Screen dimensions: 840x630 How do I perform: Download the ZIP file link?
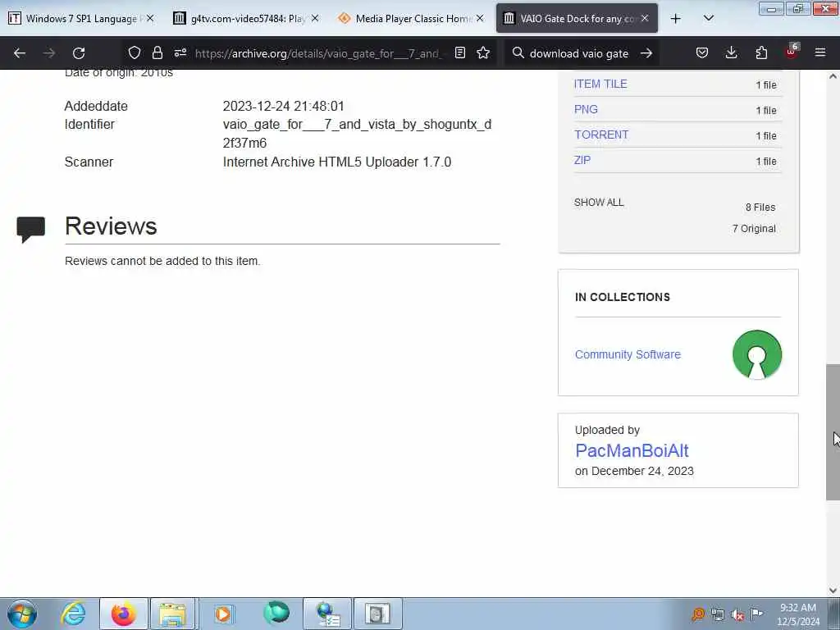click(582, 160)
